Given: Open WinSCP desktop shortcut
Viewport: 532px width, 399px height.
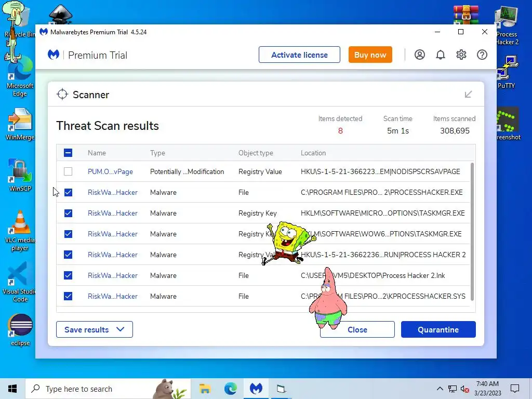Looking at the screenshot, I should (x=20, y=175).
